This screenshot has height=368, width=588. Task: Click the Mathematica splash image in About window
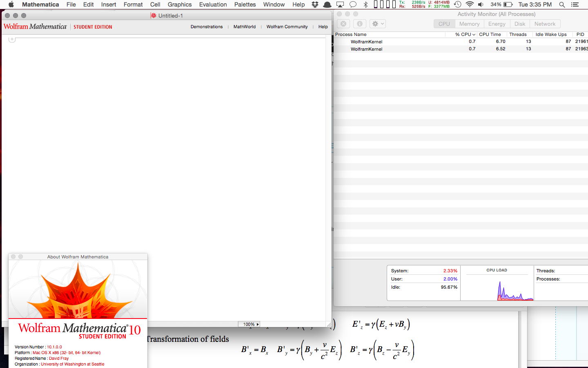78,289
